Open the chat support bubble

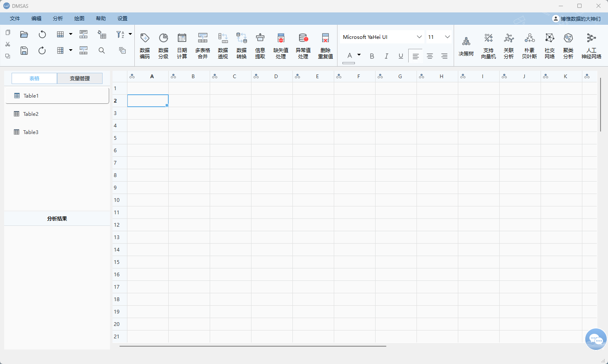596,339
